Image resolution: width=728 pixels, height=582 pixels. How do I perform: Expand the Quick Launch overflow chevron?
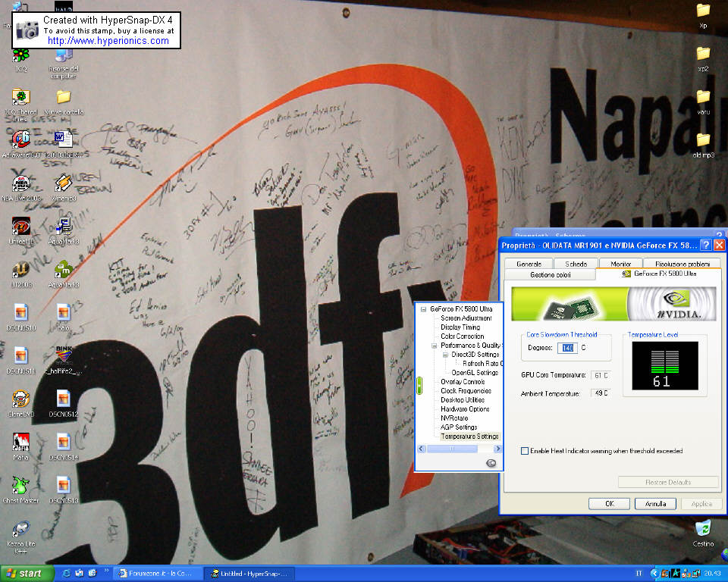click(x=106, y=571)
